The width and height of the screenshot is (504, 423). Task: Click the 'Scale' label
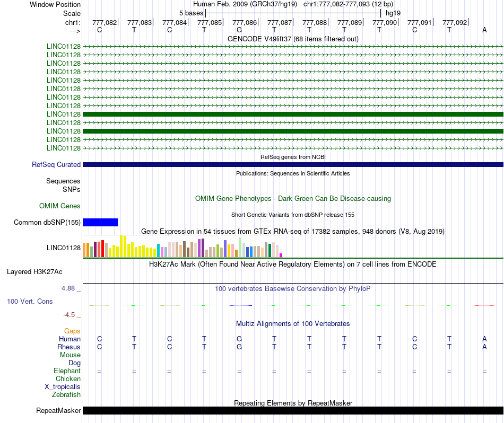point(72,13)
